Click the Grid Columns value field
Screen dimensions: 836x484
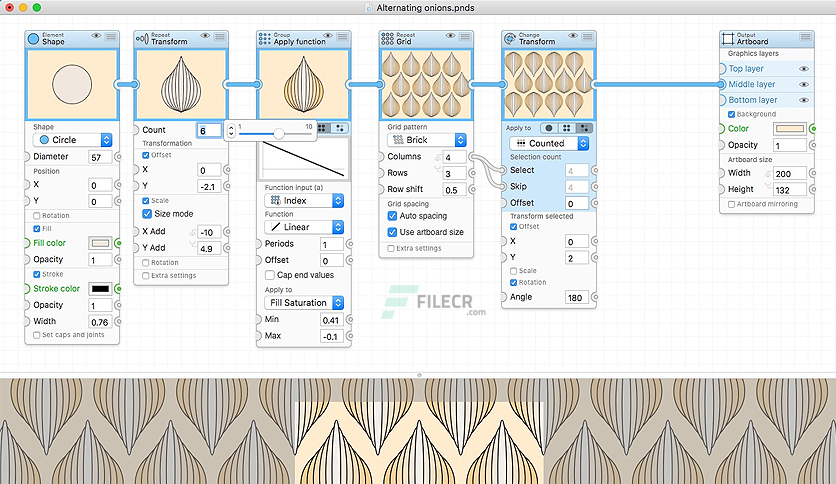[x=455, y=157]
